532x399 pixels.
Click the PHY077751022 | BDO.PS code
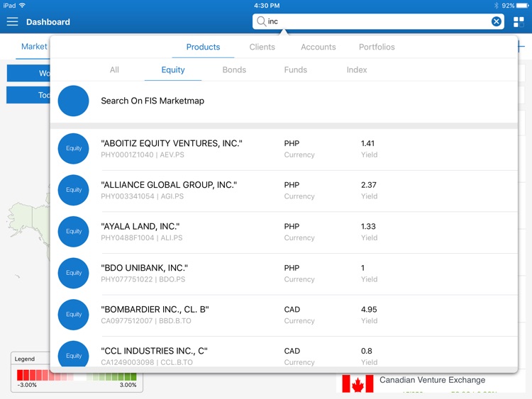[143, 279]
